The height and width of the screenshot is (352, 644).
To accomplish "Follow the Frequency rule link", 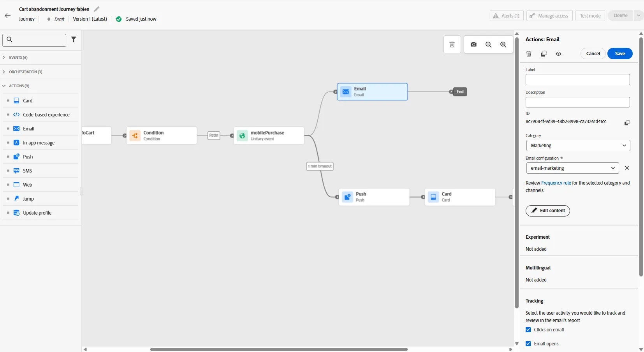I will pyautogui.click(x=556, y=183).
